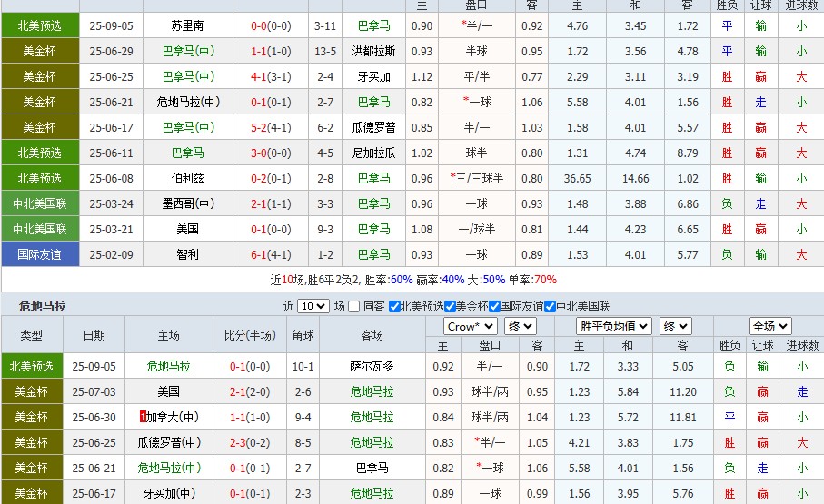Open the recent matches count dropdown showing 10
The width and height of the screenshot is (824, 504).
point(313,307)
